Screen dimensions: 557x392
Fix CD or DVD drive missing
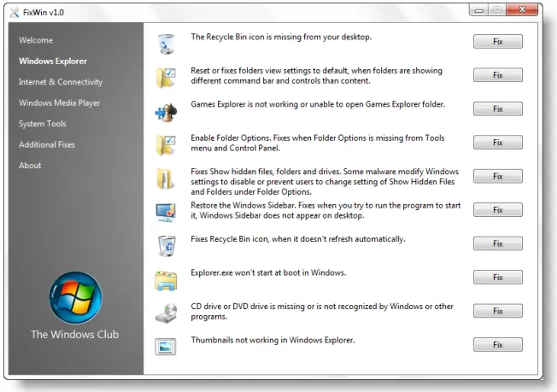click(498, 311)
